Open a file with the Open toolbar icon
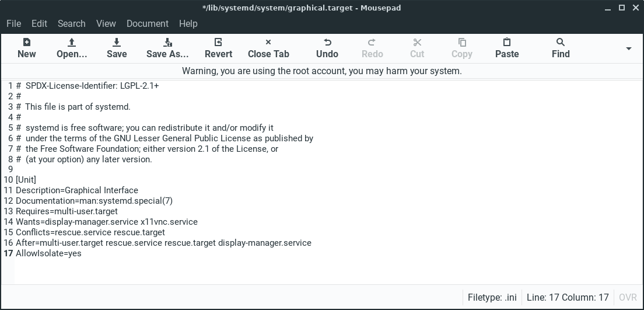 pos(72,43)
